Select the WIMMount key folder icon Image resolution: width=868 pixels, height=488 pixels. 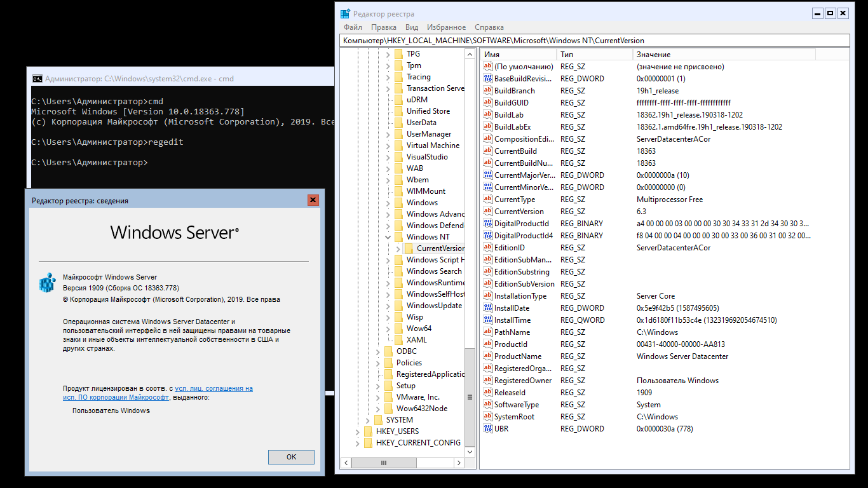click(398, 191)
